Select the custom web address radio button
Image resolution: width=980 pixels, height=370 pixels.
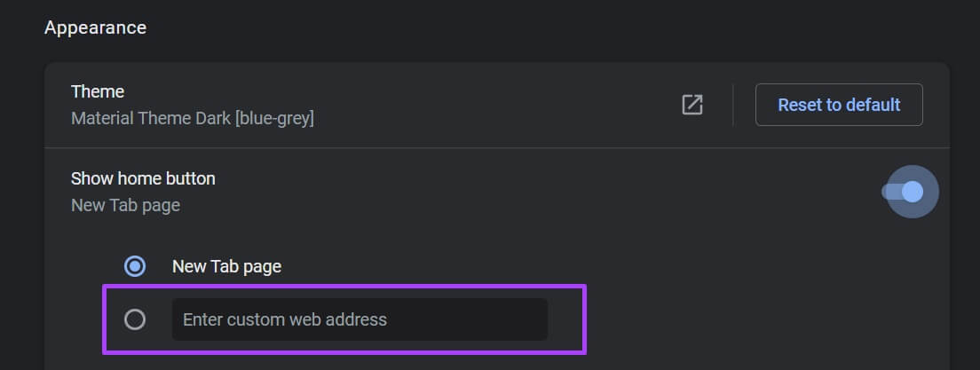click(135, 319)
